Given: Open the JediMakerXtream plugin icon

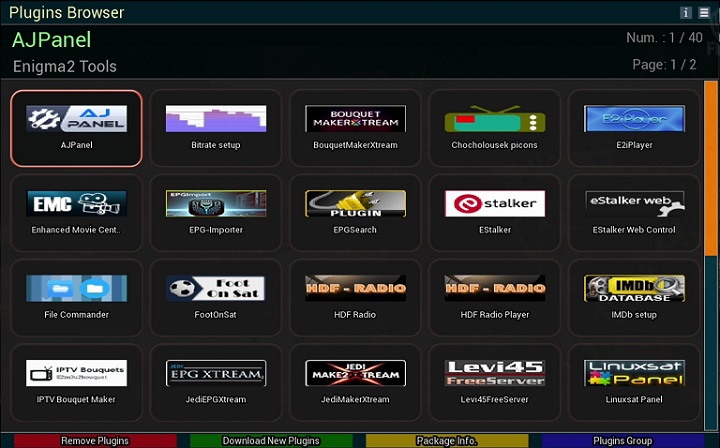Looking at the screenshot, I should pyautogui.click(x=355, y=373).
